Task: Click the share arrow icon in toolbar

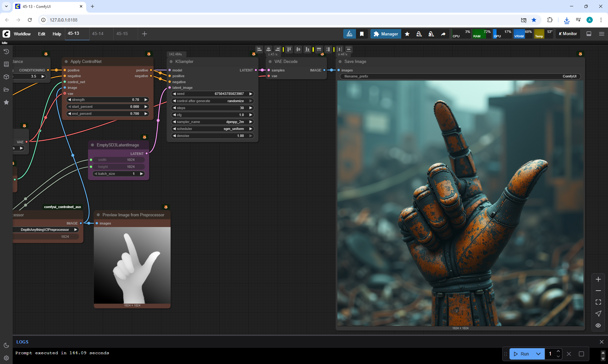Action: click(443, 34)
